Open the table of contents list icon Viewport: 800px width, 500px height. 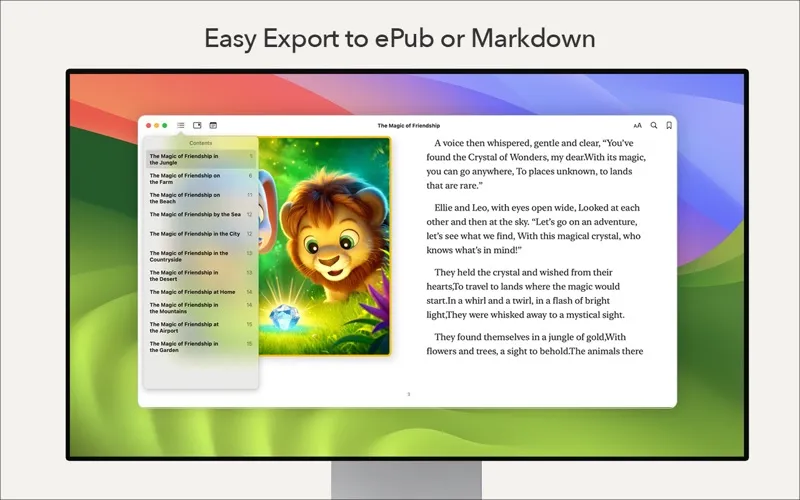(181, 126)
